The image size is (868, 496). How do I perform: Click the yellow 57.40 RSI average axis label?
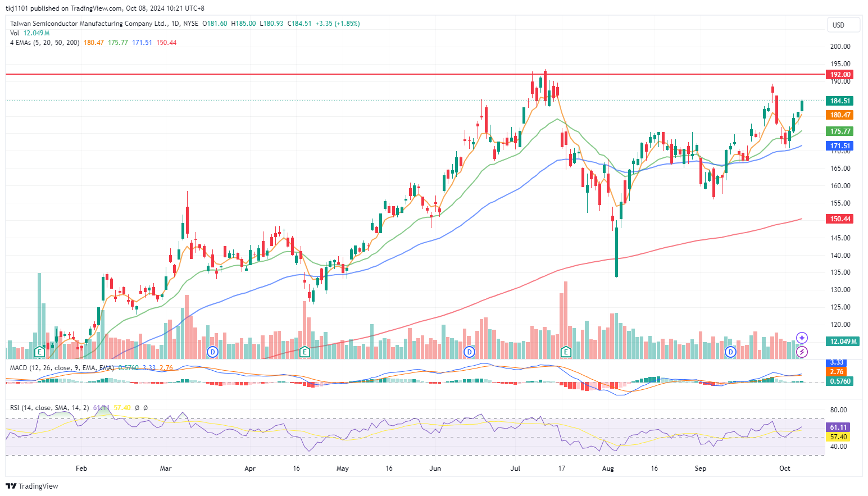838,437
